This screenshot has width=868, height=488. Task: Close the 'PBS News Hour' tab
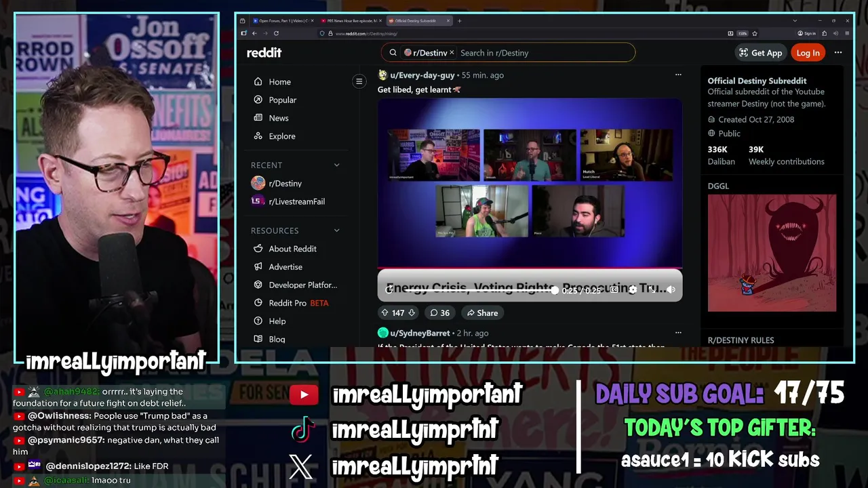[380, 21]
